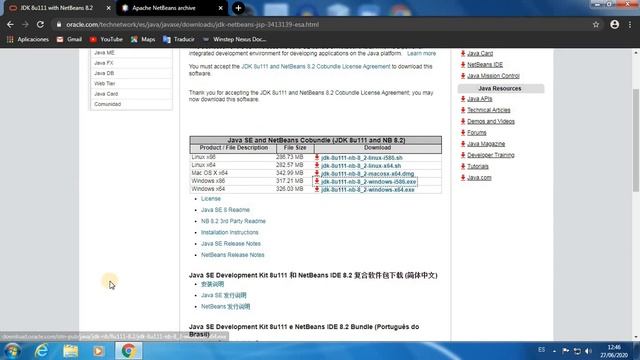This screenshot has height=360, width=640.
Task: Open the Gmail bookmark
Action: 69,39
